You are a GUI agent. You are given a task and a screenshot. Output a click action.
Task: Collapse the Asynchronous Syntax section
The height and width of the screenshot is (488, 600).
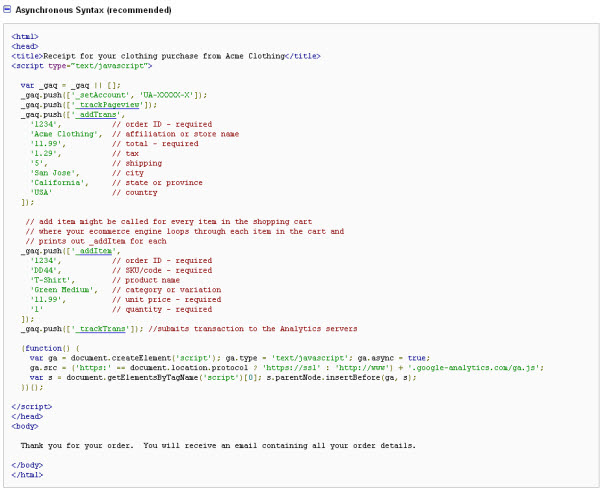[7, 9]
